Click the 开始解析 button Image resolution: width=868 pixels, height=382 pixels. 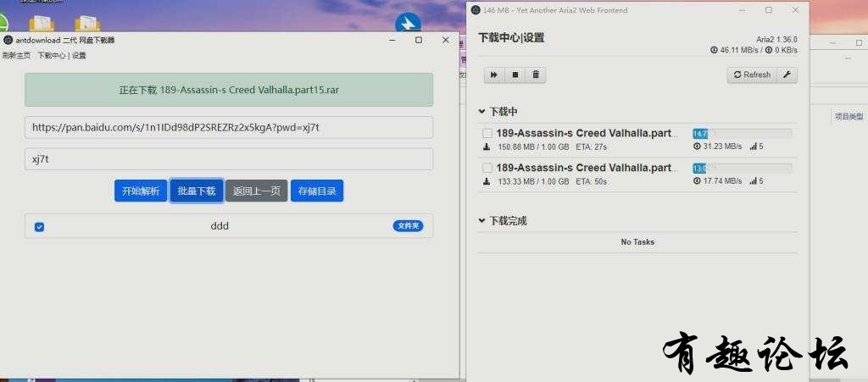[x=141, y=191]
